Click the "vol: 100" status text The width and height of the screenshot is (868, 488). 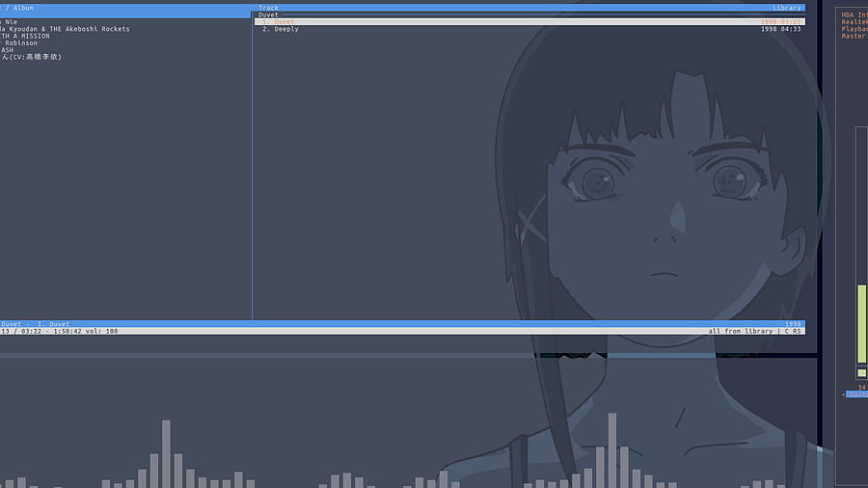click(x=101, y=331)
